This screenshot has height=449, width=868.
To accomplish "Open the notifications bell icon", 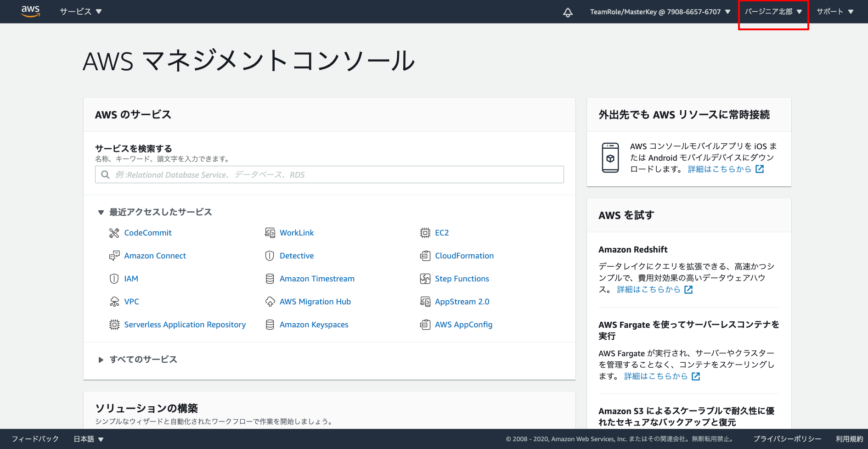I will [568, 12].
